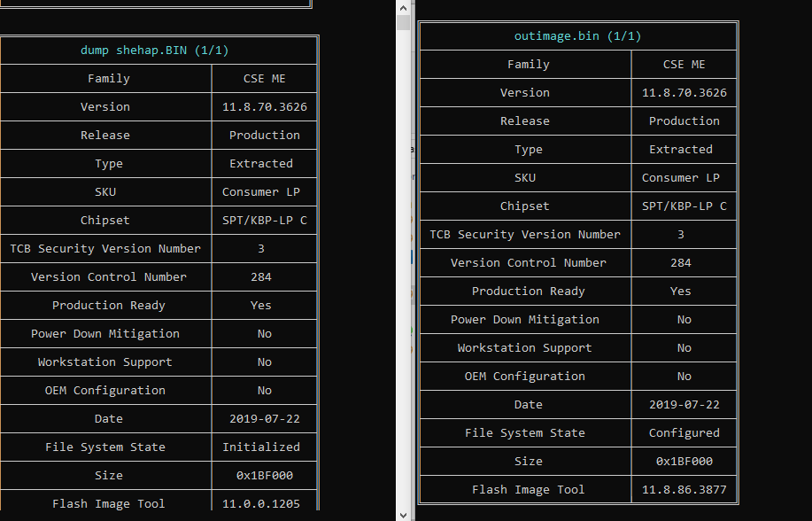Click 'Production' release value in outimage.bin table

coord(684,121)
